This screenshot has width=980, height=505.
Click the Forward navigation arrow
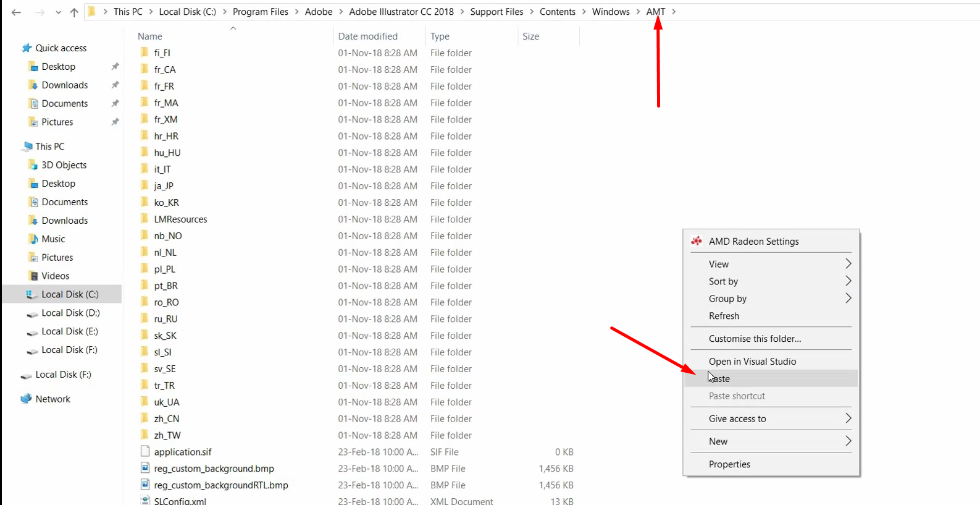pos(40,12)
